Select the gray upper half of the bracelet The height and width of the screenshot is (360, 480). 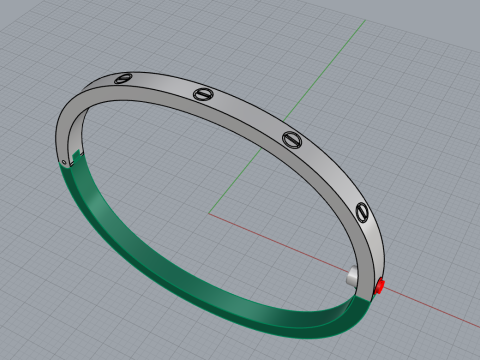tap(247, 117)
